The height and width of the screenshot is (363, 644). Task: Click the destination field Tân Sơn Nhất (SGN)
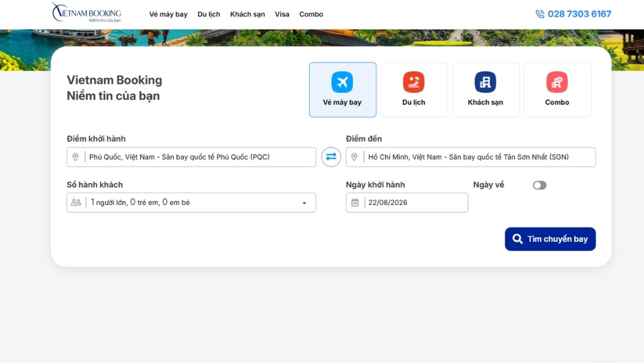pos(471,157)
